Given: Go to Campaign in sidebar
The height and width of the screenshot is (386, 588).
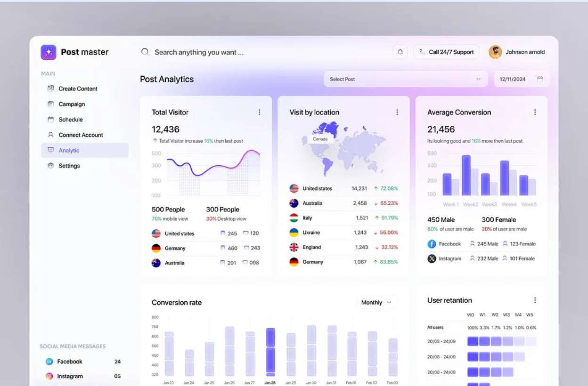Looking at the screenshot, I should point(72,104).
